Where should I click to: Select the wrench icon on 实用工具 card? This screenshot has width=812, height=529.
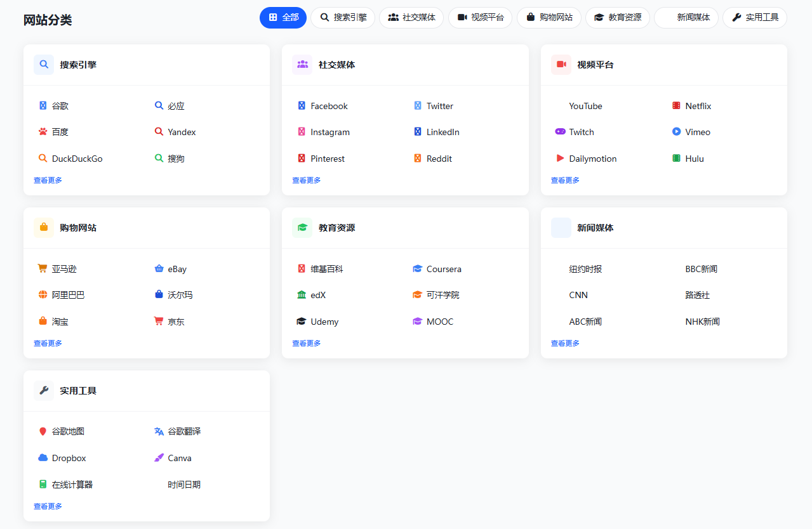point(43,390)
